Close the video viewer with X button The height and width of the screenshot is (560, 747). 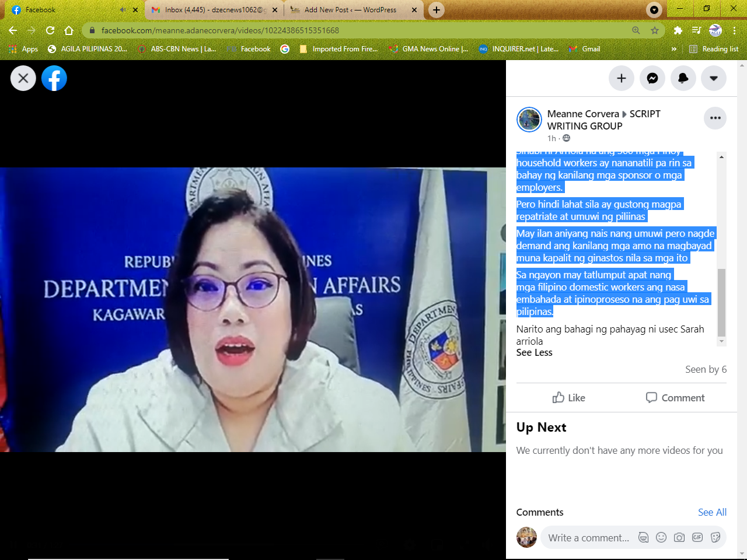coord(23,78)
